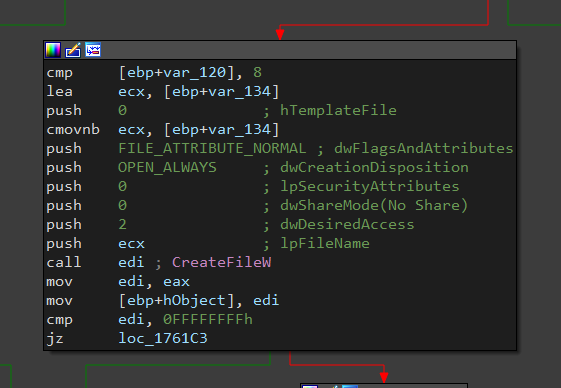Click the CreateFileW node title bar
Image resolution: width=561 pixels, height=388 pixels.
pyautogui.click(x=280, y=50)
